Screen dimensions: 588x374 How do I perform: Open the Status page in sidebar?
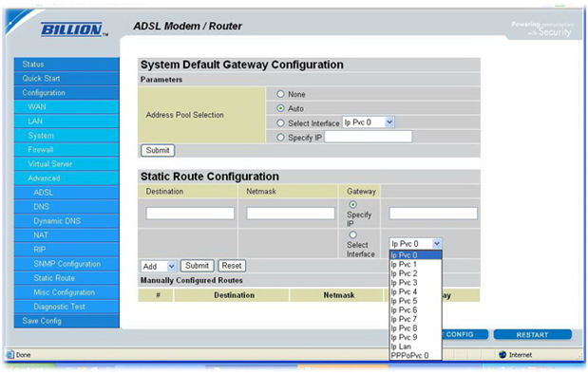[66, 65]
